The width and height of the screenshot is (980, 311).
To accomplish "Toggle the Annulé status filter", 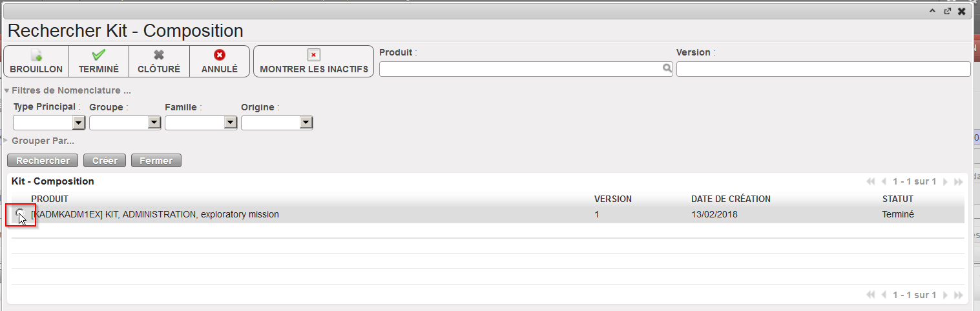I will coord(220,61).
